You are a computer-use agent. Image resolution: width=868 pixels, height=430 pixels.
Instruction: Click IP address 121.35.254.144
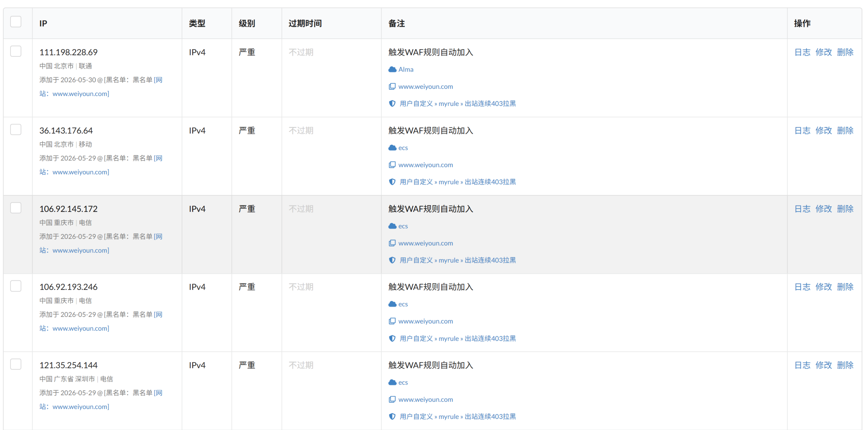point(68,365)
